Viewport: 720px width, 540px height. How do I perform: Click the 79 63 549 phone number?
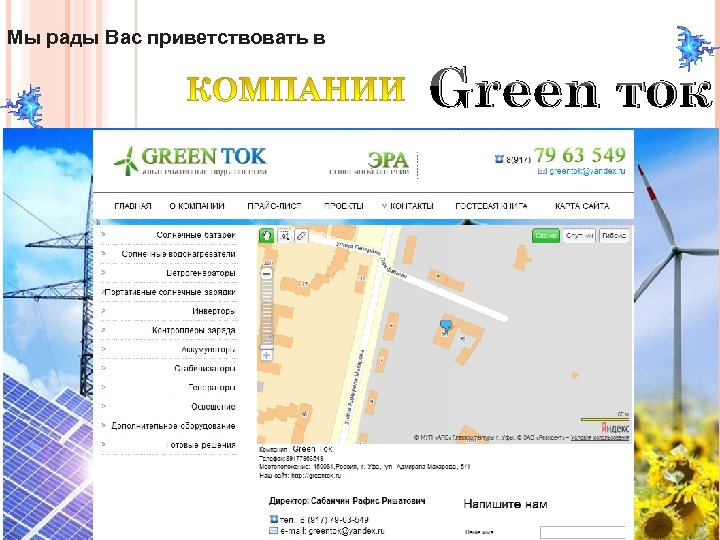pos(579,155)
